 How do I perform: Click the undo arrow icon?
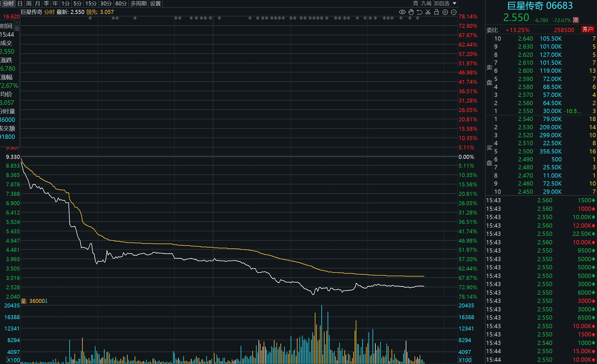(419, 12)
